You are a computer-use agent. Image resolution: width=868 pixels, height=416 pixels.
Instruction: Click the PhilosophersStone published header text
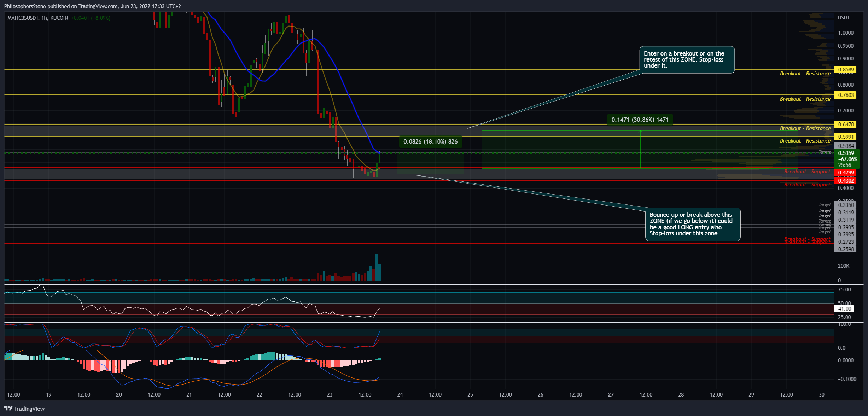[93, 6]
